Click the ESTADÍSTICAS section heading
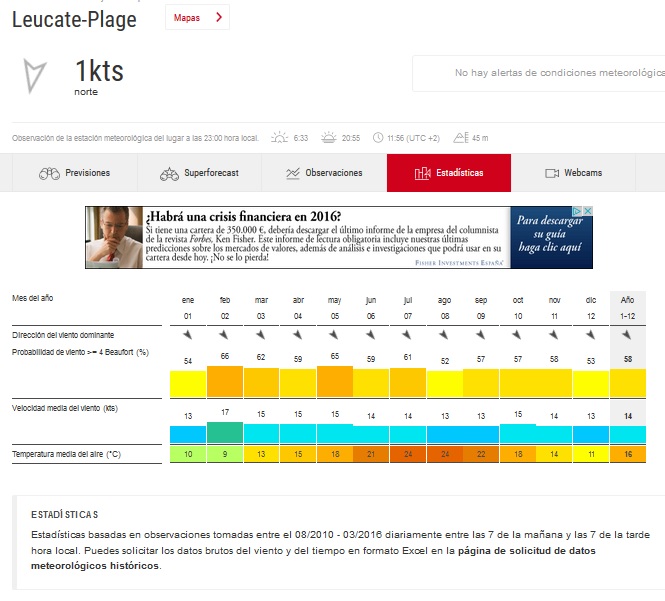Image resolution: width=665 pixels, height=601 pixels. [64, 514]
